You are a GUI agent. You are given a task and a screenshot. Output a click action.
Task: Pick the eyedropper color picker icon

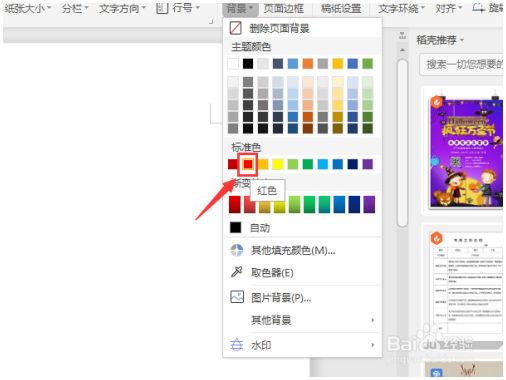(x=237, y=272)
